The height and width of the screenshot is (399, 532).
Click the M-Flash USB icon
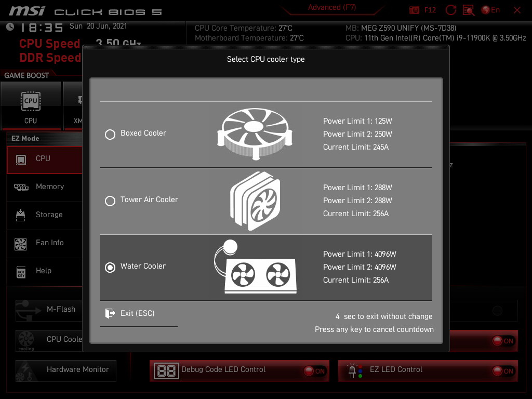tap(28, 310)
